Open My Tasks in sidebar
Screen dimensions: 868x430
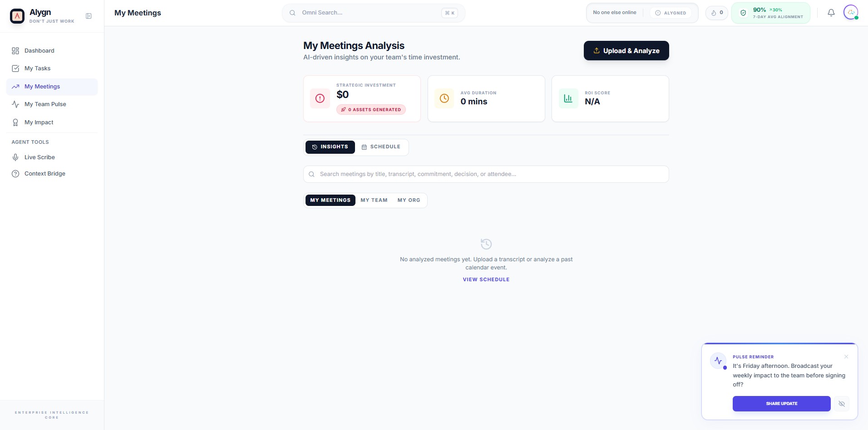[x=52, y=68]
